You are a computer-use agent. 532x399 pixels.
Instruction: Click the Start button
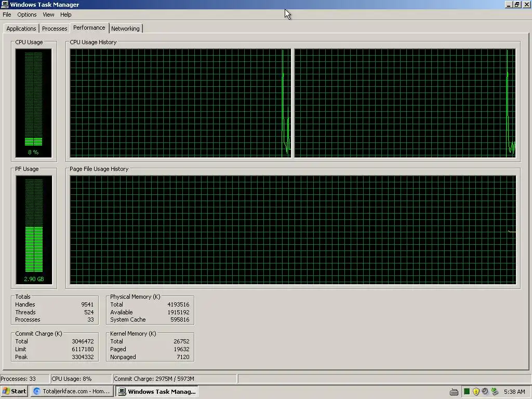pos(14,391)
